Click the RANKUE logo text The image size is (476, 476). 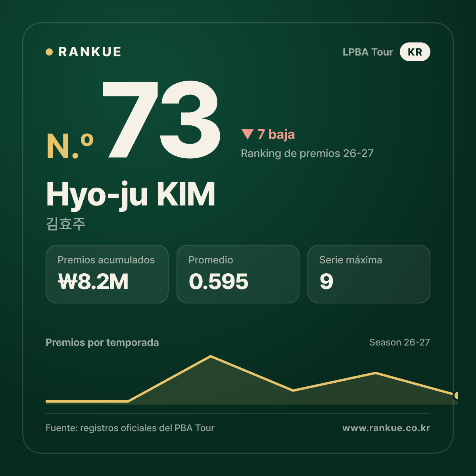[x=90, y=52]
